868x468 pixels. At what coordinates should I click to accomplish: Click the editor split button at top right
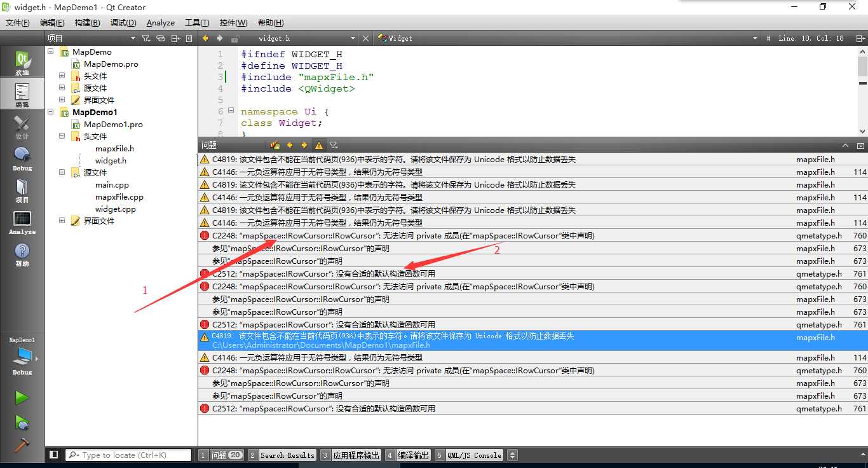coord(860,38)
